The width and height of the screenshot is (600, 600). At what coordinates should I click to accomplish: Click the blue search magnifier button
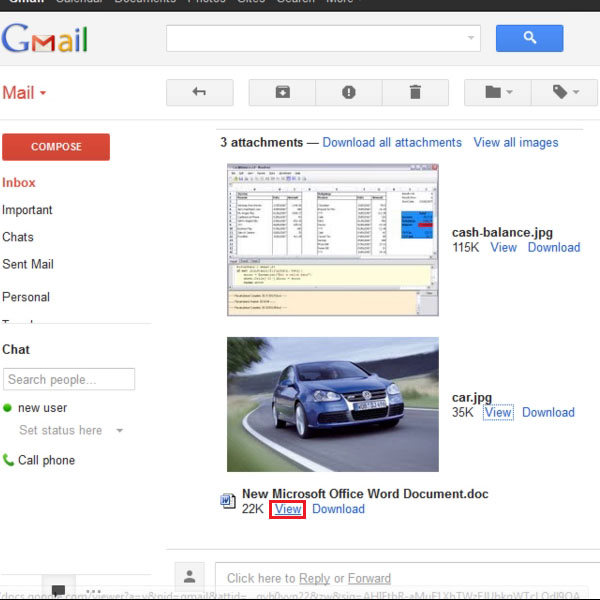coord(529,38)
